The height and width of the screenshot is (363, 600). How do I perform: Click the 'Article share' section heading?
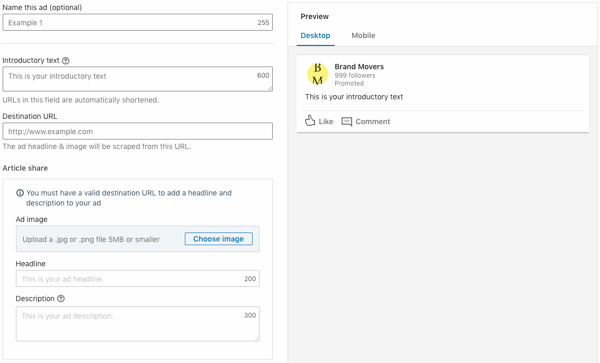25,168
